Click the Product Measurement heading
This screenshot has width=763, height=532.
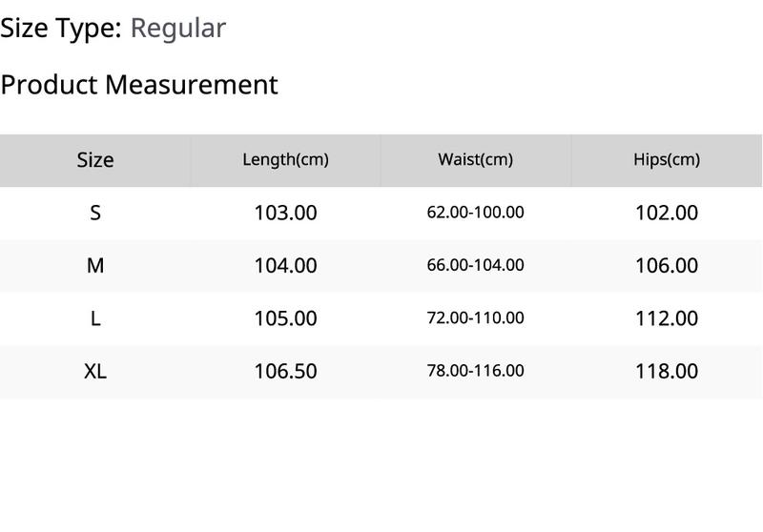(x=139, y=85)
